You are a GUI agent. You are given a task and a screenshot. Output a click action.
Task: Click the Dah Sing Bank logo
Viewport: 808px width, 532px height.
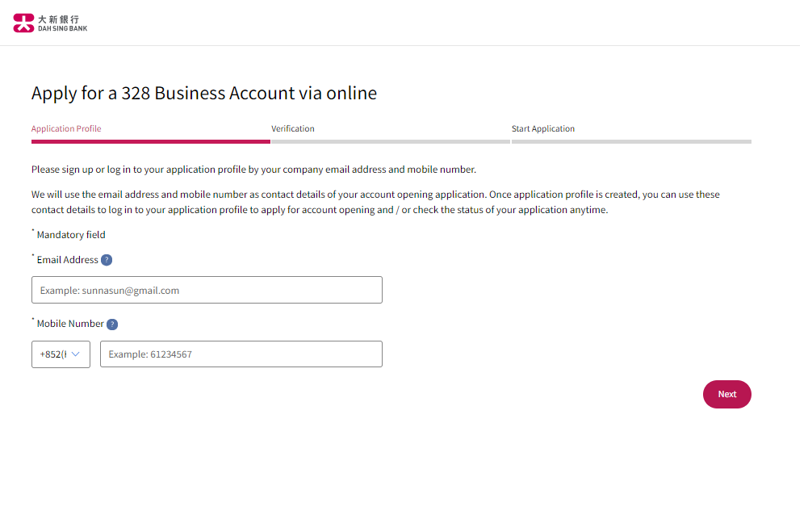[51, 23]
